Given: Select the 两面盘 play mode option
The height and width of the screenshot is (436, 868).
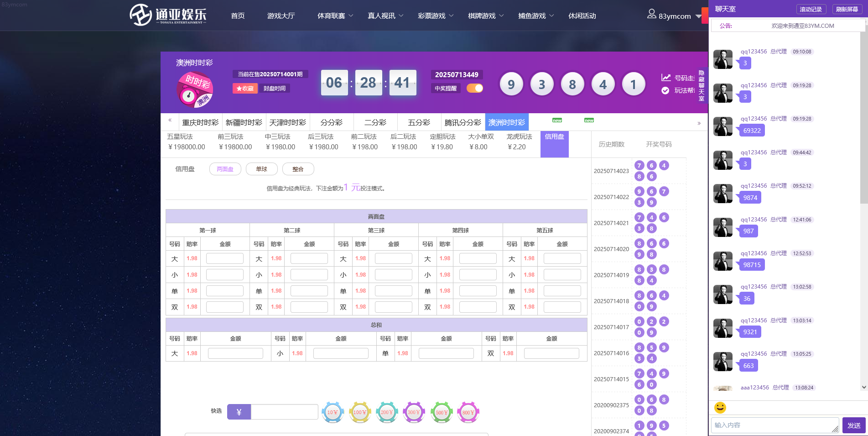Looking at the screenshot, I should click(x=225, y=169).
